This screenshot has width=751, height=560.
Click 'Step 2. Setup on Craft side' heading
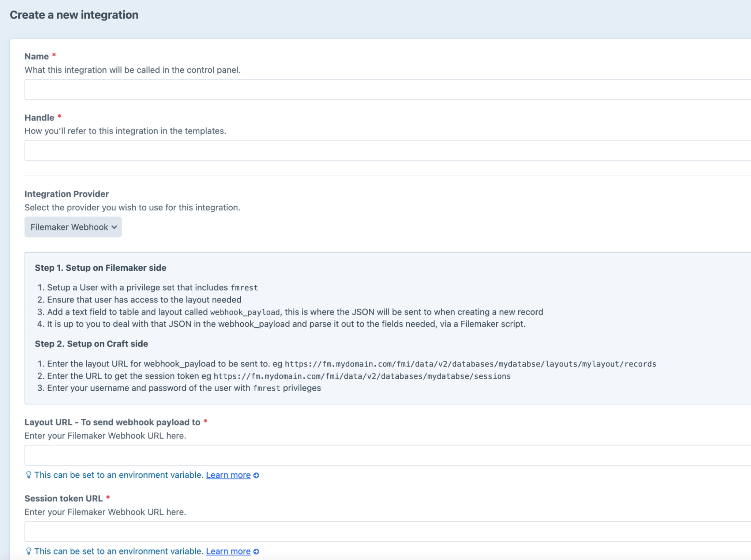point(91,344)
